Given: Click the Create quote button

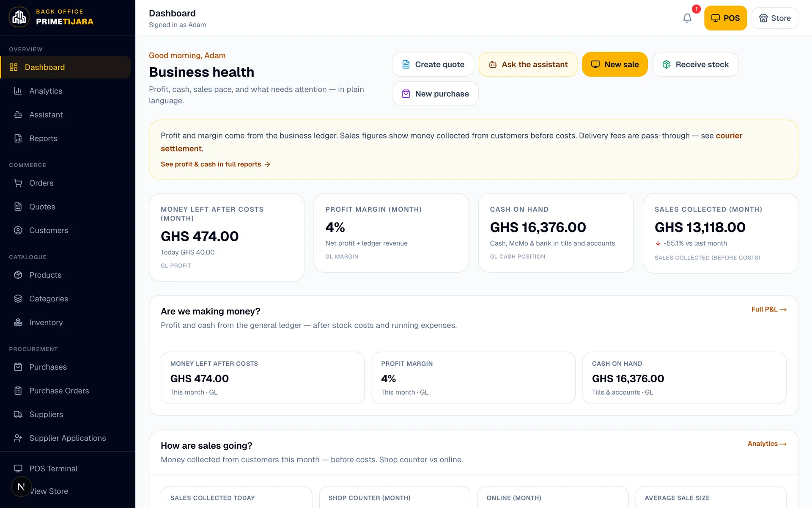Looking at the screenshot, I should pyautogui.click(x=433, y=64).
